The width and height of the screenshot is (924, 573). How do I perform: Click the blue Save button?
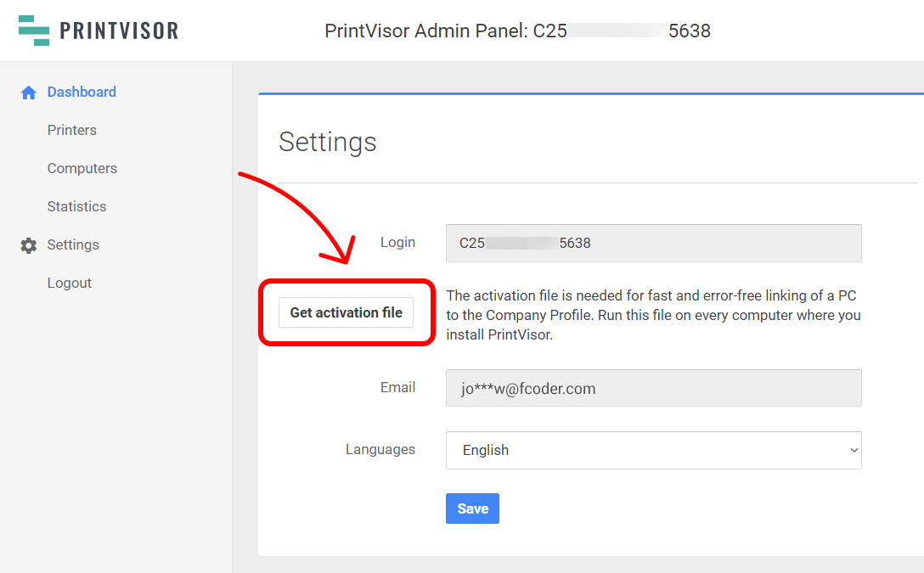[472, 508]
